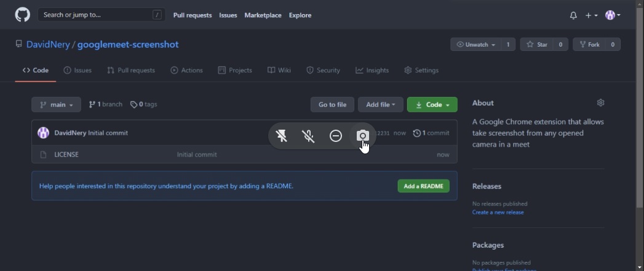The image size is (644, 271).
Task: Click the remove minus-circle icon in overlay
Action: coord(336,135)
